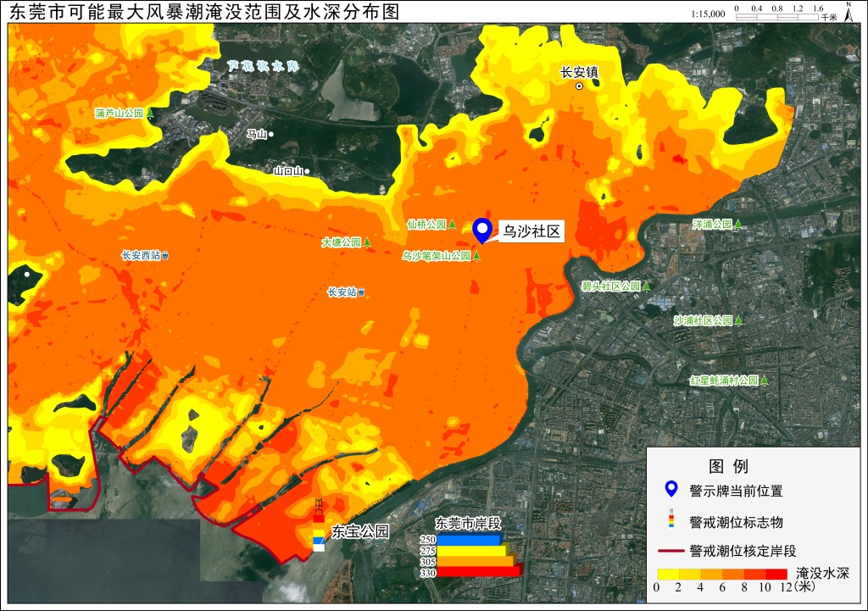Click the 长安镇 town label
Screen dimensions: 868x611
580,72
